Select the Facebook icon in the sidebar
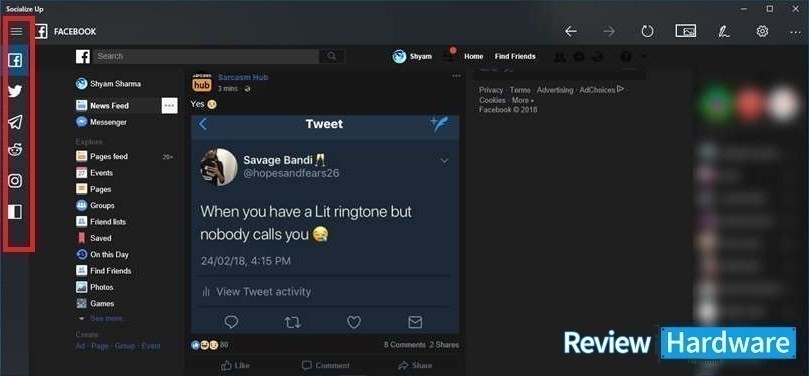 [15, 61]
